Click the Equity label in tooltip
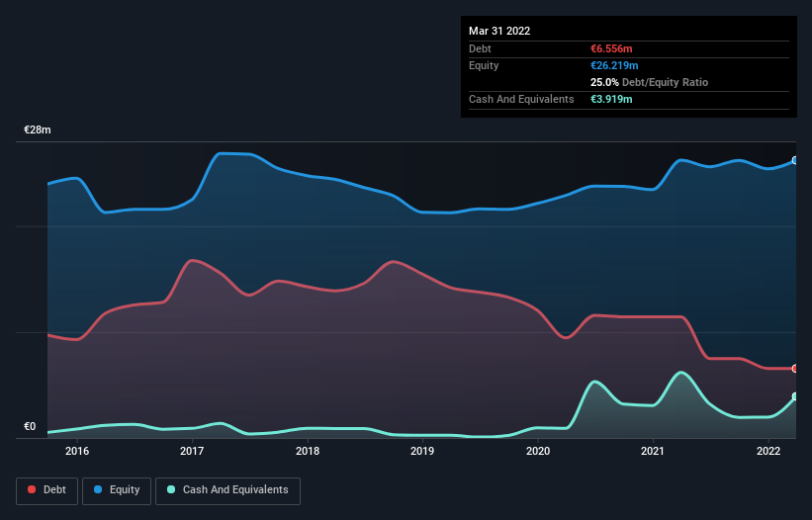The height and width of the screenshot is (520, 812). 484,65
